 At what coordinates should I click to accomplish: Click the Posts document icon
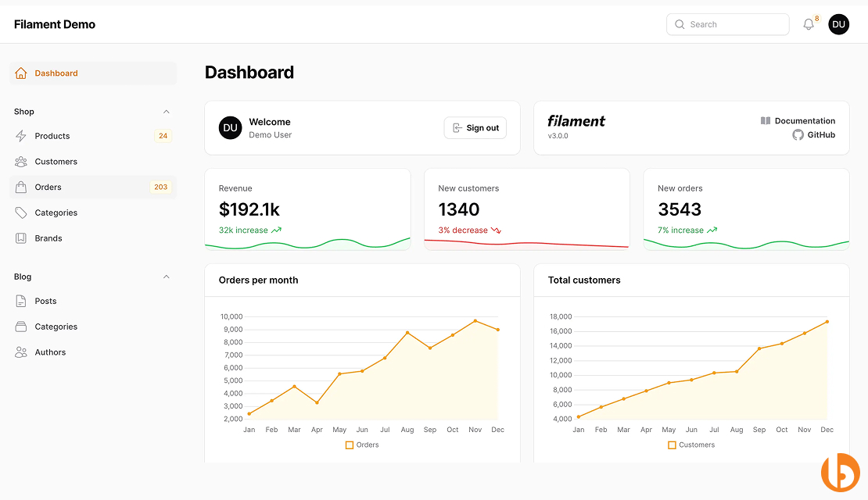(21, 301)
